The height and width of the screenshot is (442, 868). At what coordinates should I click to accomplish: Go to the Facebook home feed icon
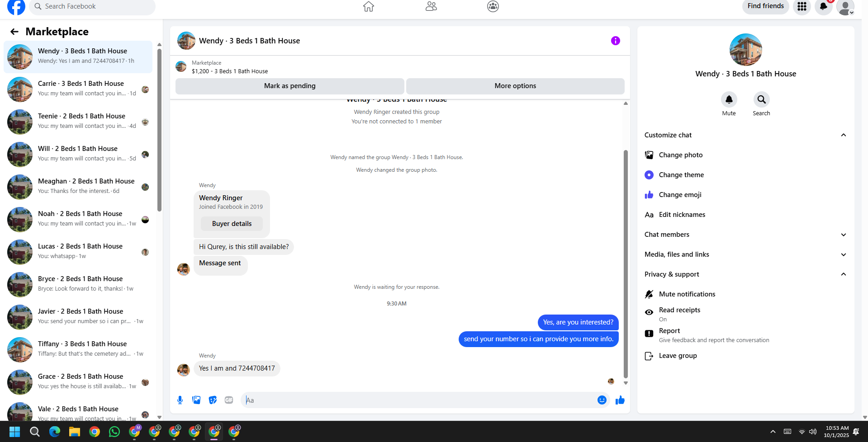(369, 6)
